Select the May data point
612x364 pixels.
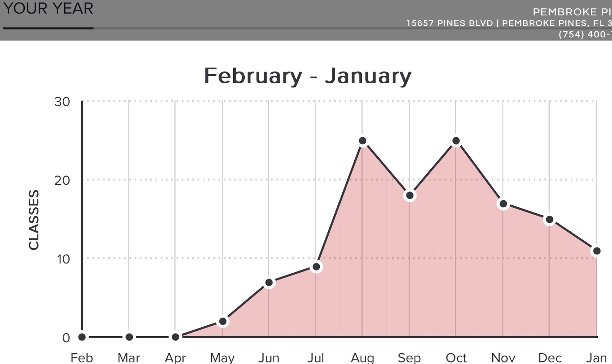click(223, 322)
